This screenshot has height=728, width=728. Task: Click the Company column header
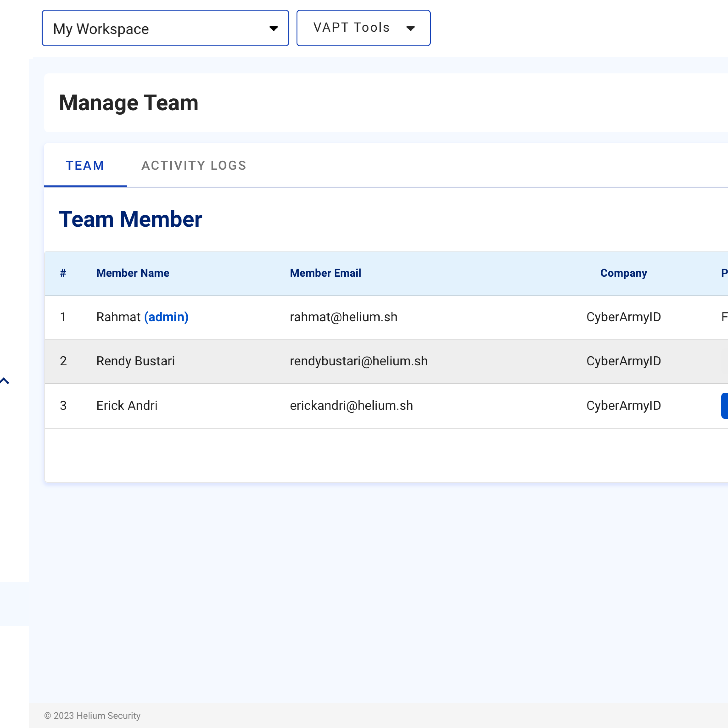coord(623,273)
